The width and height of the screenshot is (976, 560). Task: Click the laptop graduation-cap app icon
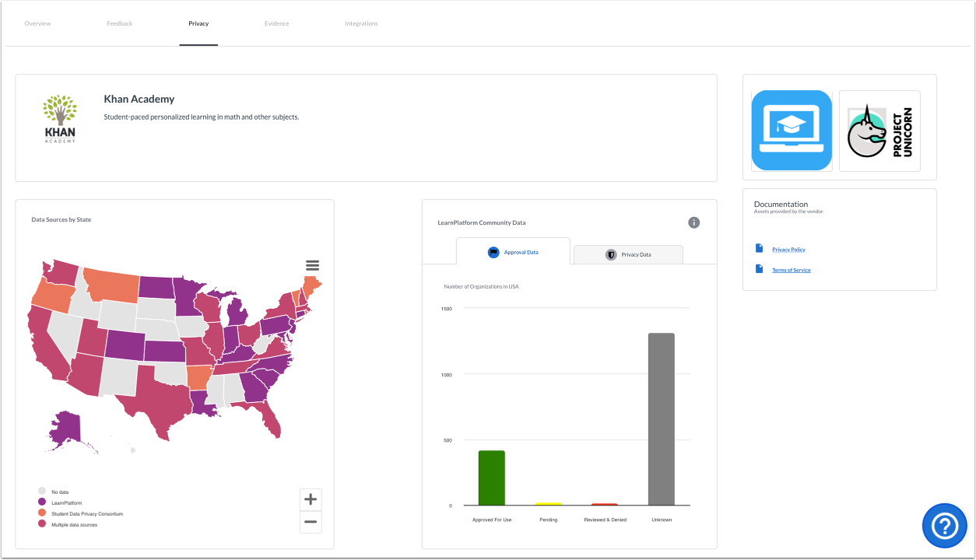tap(791, 130)
